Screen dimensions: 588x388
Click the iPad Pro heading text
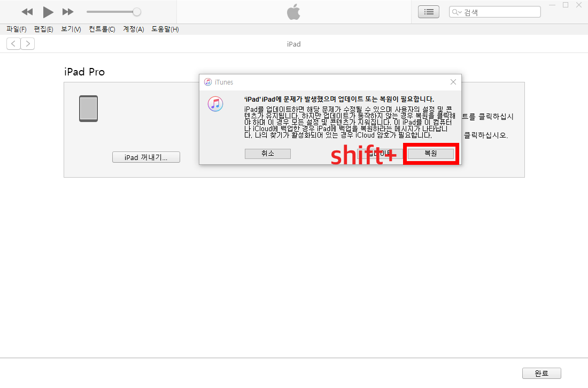click(84, 72)
